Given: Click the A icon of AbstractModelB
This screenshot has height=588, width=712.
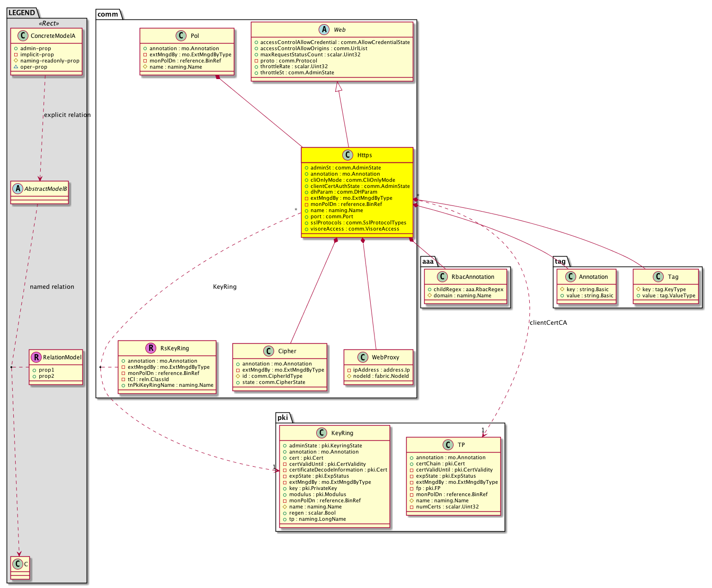Looking at the screenshot, I should [18, 188].
